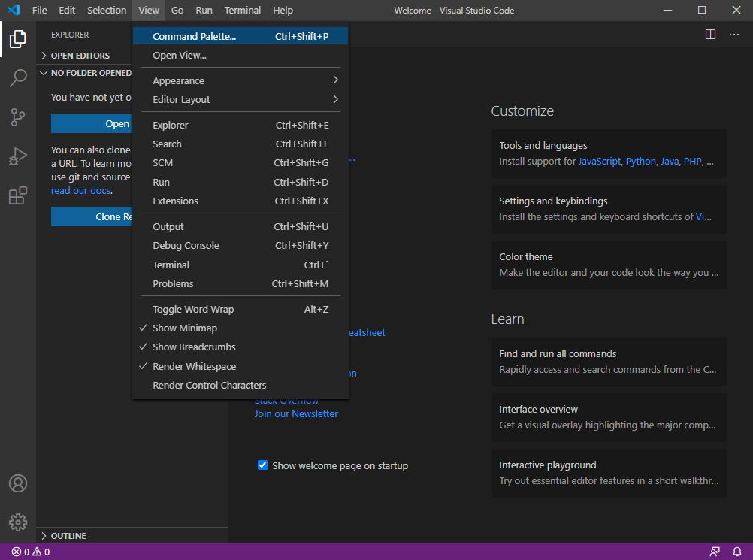The width and height of the screenshot is (753, 560).
Task: Open the Search activity bar icon
Action: click(x=18, y=78)
